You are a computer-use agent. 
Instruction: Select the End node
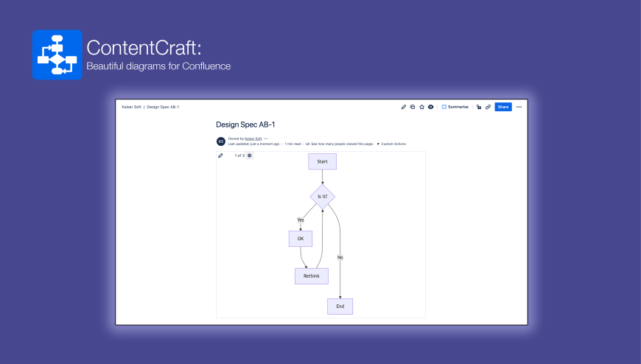click(340, 307)
